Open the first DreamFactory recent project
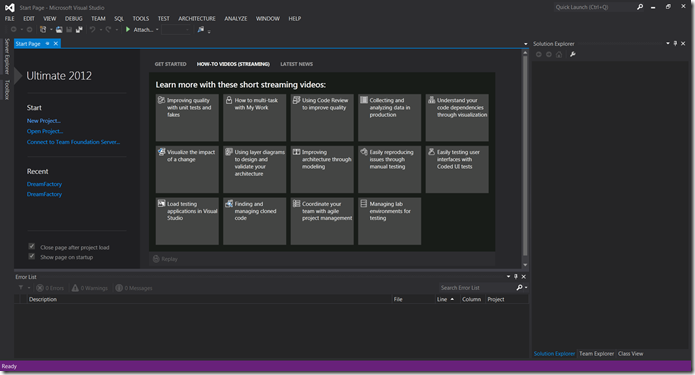 (44, 184)
